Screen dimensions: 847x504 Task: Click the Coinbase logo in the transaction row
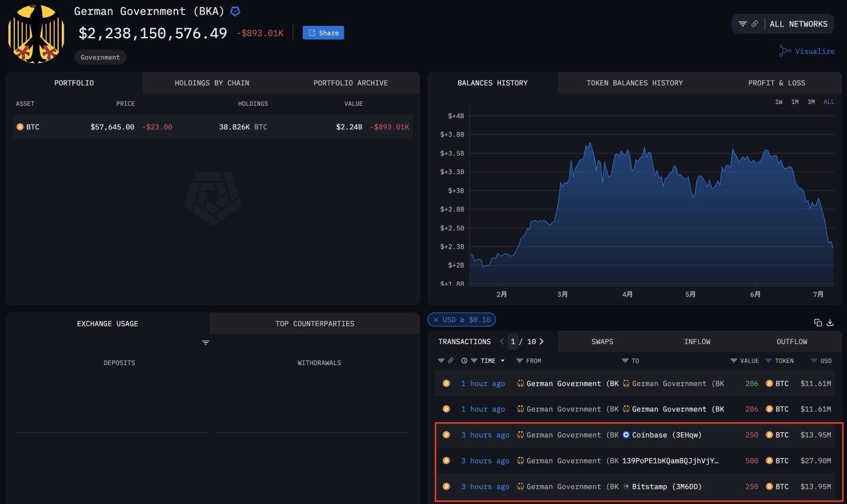[x=626, y=435]
